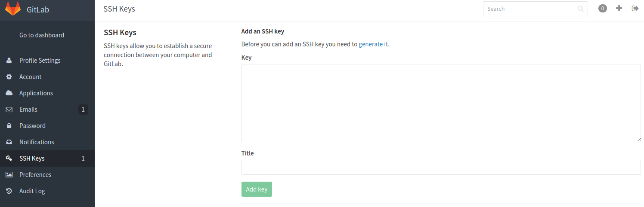The width and height of the screenshot is (644, 207).
Task: Click the plus icon for new project
Action: (x=619, y=8)
